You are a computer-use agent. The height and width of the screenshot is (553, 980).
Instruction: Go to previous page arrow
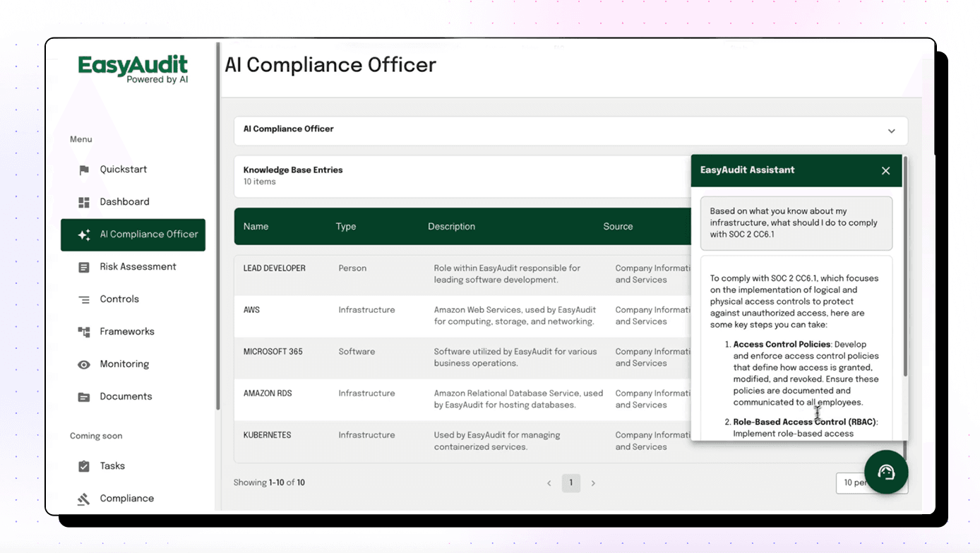[x=549, y=484]
